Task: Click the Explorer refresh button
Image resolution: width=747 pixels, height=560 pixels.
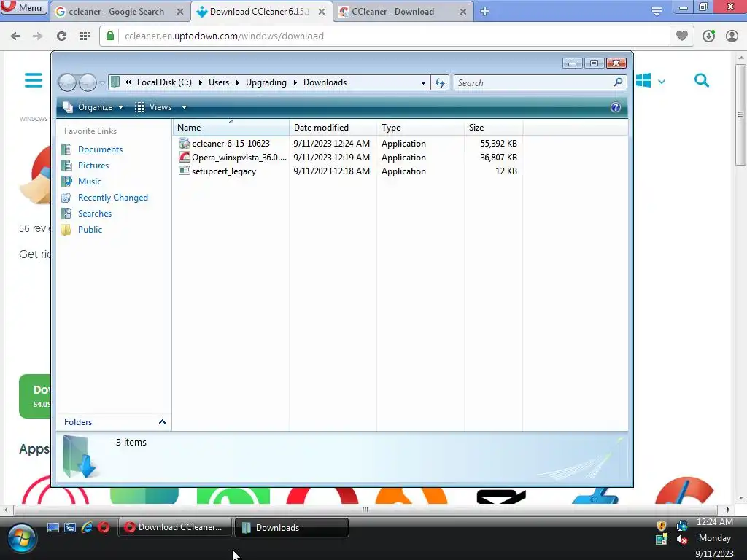Action: (440, 83)
